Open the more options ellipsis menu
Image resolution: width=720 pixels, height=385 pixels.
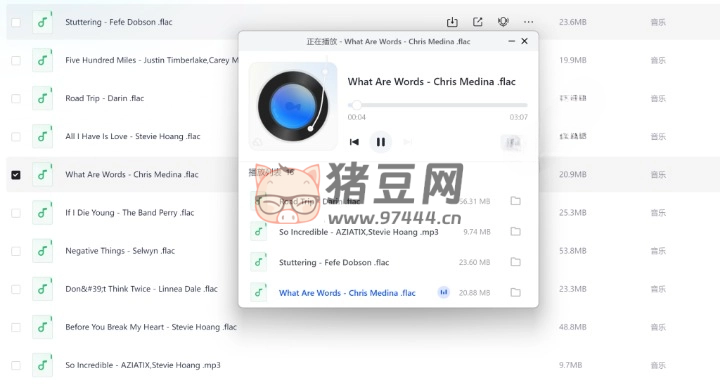point(529,22)
